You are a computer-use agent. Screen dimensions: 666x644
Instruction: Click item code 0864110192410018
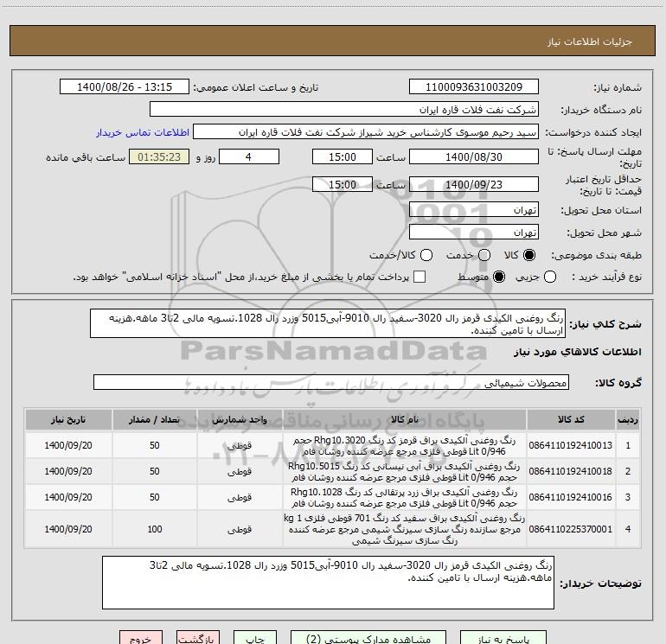pos(571,471)
